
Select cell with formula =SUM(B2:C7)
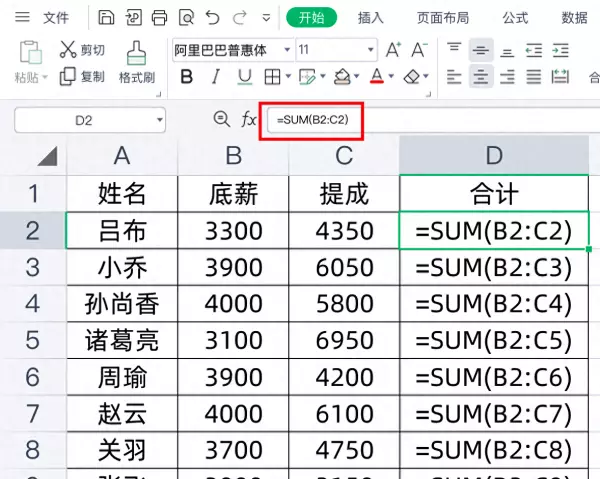(494, 414)
